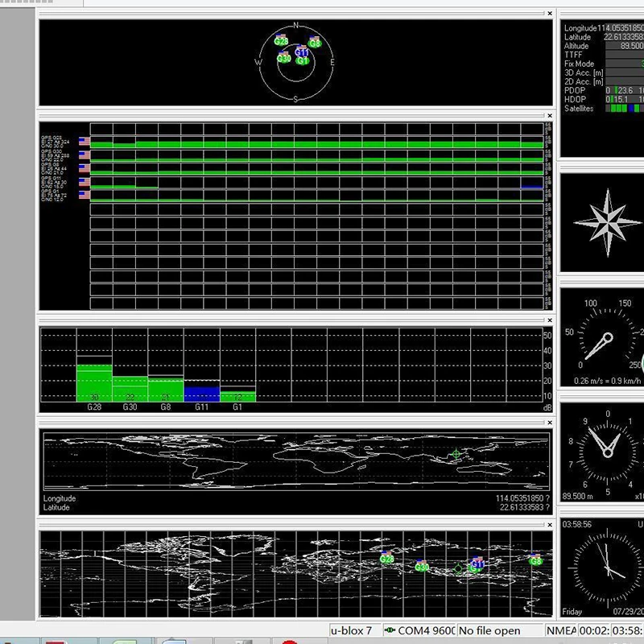Click the US flag beside GPS G1 history row
Image resolution: width=644 pixels, height=644 pixels.
85,195
